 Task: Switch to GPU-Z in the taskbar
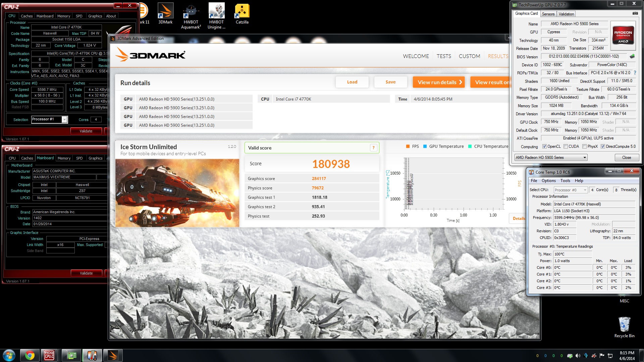(71, 355)
